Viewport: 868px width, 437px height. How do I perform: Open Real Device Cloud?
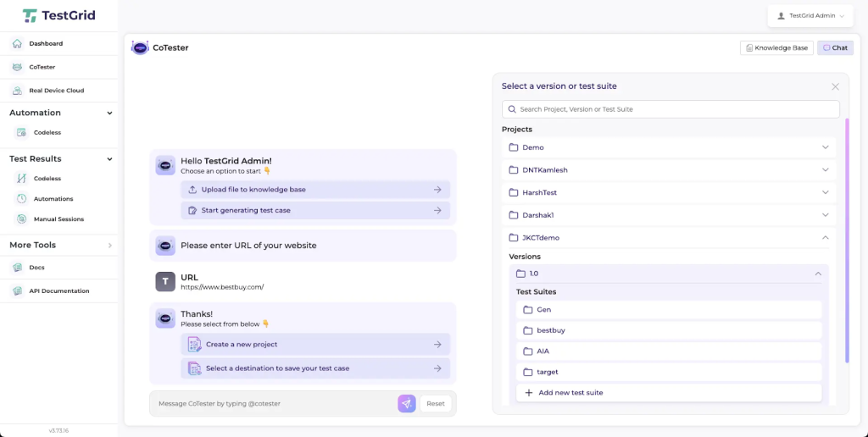58,90
